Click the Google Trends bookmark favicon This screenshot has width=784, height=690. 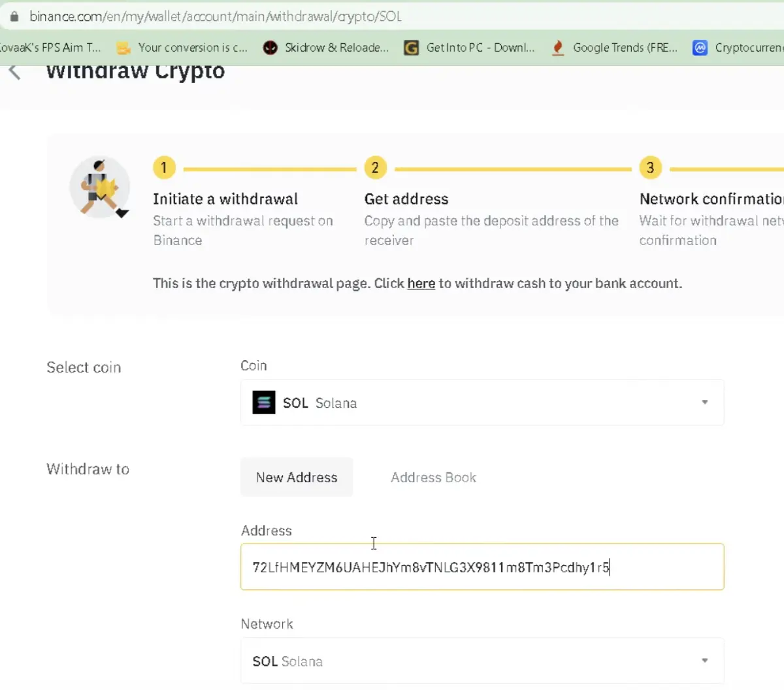tap(558, 48)
